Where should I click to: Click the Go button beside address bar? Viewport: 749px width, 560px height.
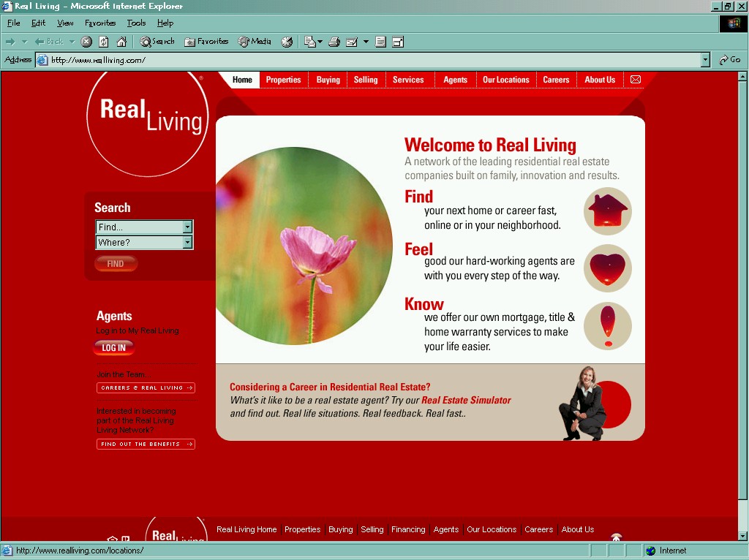coord(730,60)
